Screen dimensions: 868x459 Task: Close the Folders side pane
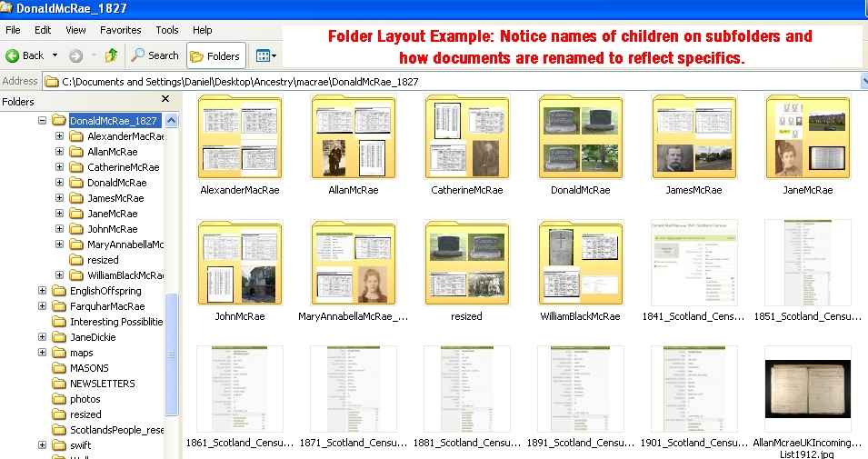pos(165,99)
